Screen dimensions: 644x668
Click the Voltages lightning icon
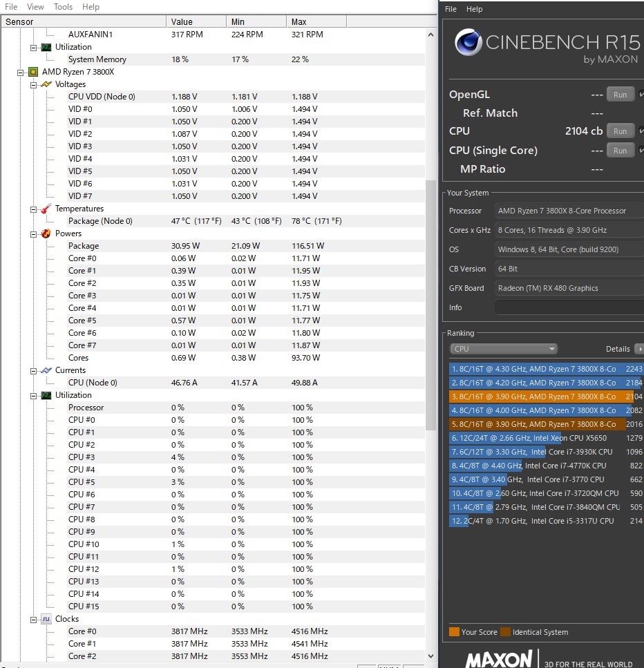point(46,84)
